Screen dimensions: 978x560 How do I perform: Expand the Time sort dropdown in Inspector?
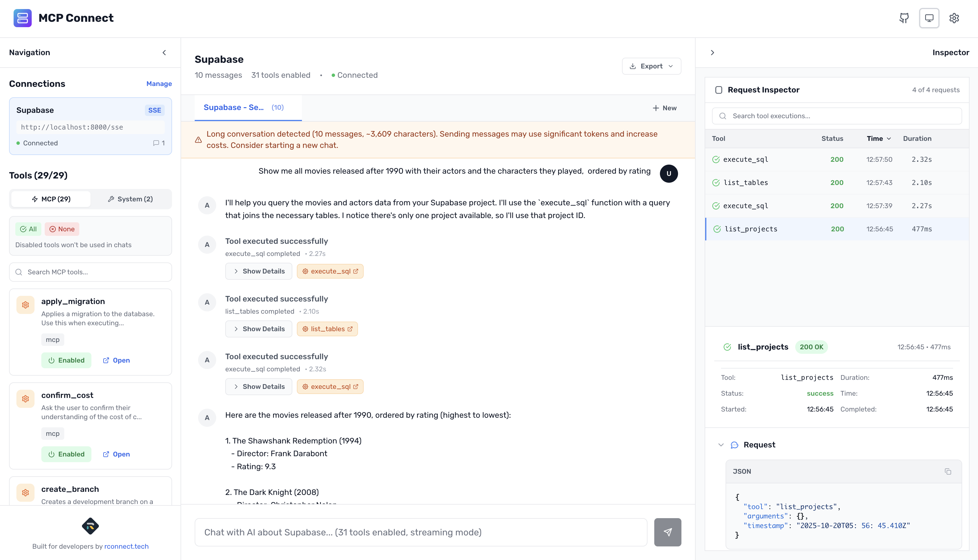(879, 139)
